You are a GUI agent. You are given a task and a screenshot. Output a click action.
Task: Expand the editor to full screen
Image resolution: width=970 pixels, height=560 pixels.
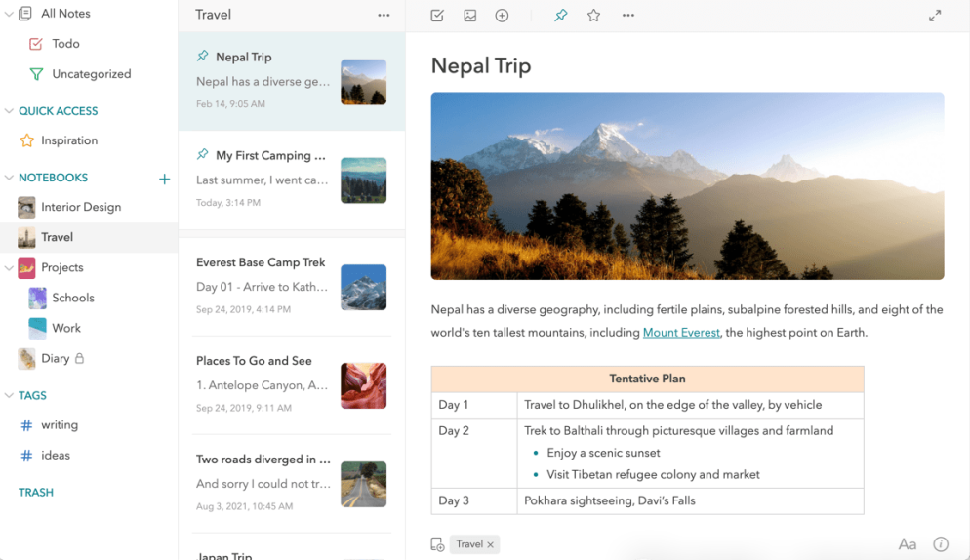935,16
